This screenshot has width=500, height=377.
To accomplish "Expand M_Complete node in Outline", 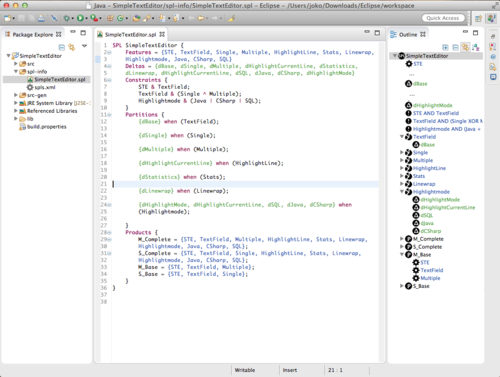I will point(402,238).
